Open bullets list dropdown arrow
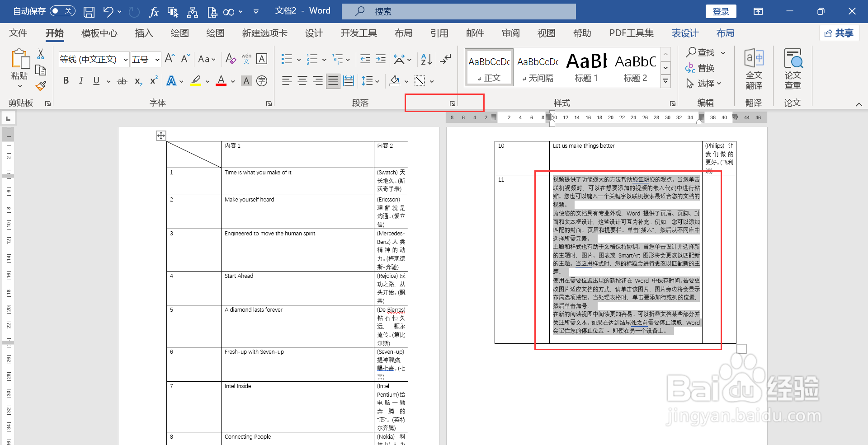This screenshot has height=445, width=868. [299, 59]
